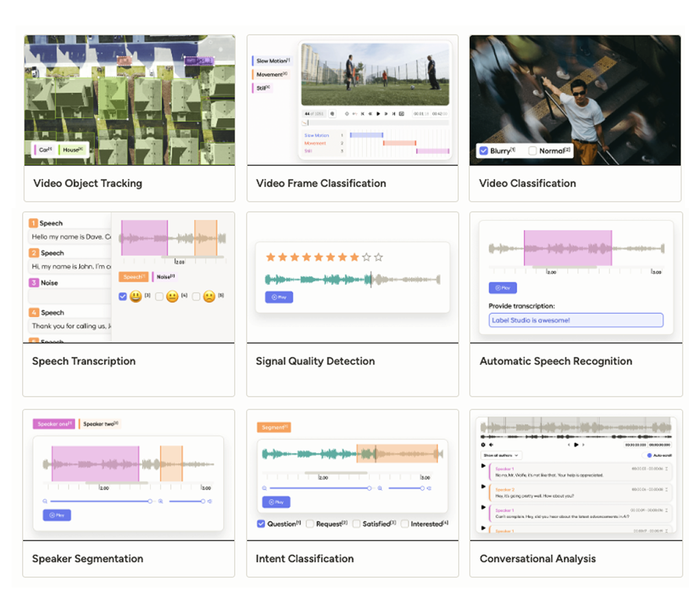Click the mute speaker icon in Speaker Segmentation
The height and width of the screenshot is (596, 700).
[210, 501]
